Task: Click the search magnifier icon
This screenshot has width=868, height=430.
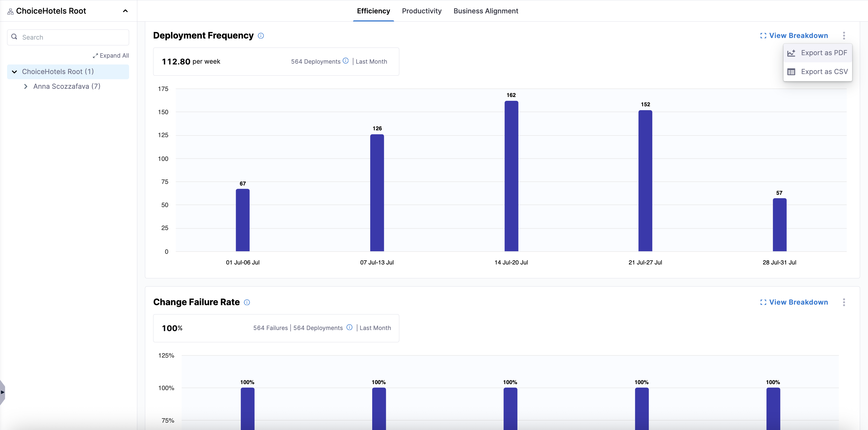Action: point(14,37)
